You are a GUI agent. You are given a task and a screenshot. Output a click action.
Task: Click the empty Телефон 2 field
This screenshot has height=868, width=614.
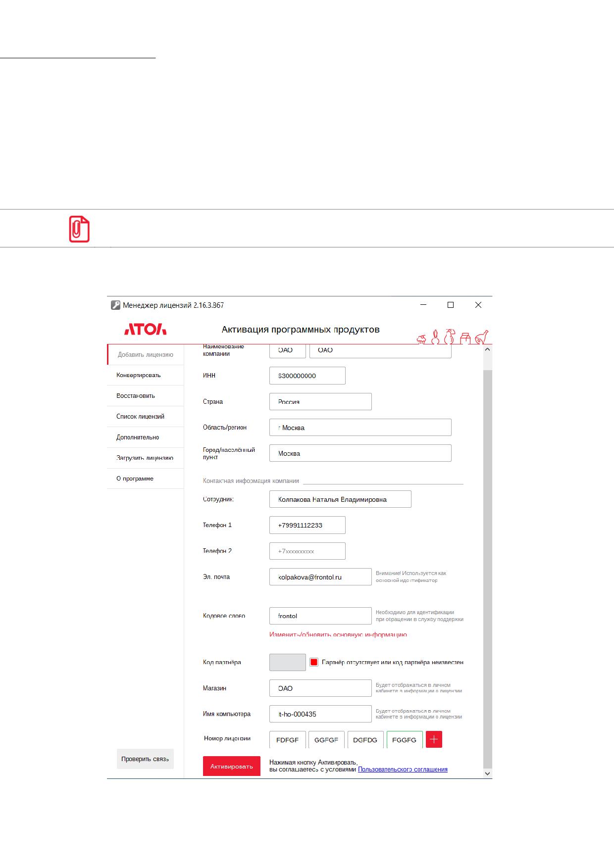point(307,551)
